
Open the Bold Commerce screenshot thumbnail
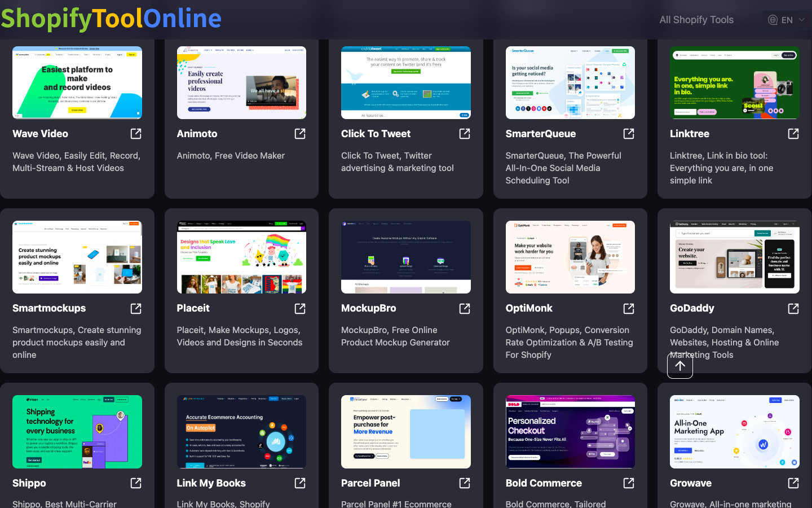click(x=570, y=432)
